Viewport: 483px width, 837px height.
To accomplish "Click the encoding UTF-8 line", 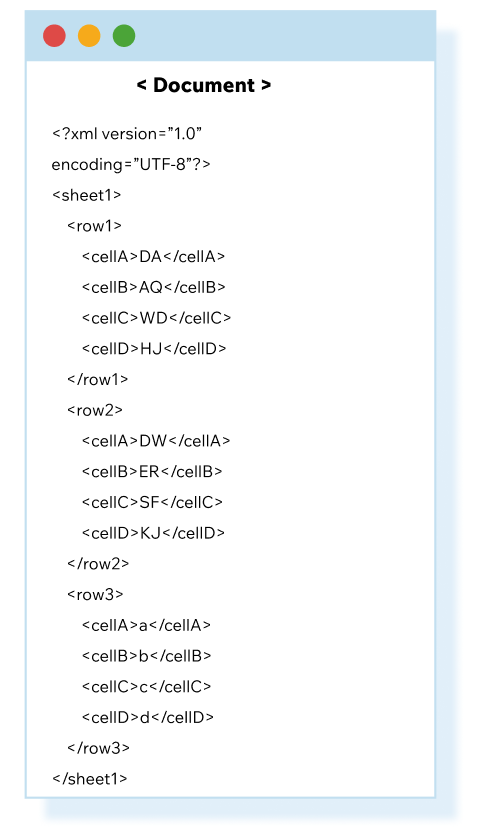I will point(131,164).
